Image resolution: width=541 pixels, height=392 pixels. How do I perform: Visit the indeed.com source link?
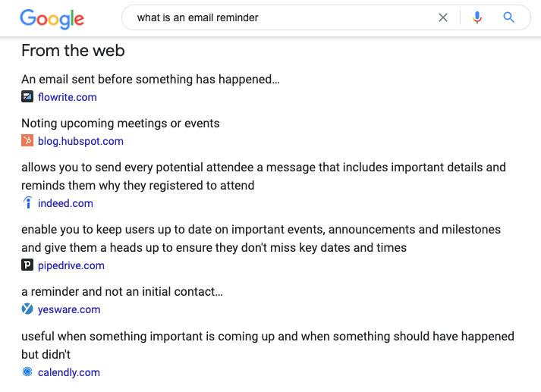coord(65,203)
